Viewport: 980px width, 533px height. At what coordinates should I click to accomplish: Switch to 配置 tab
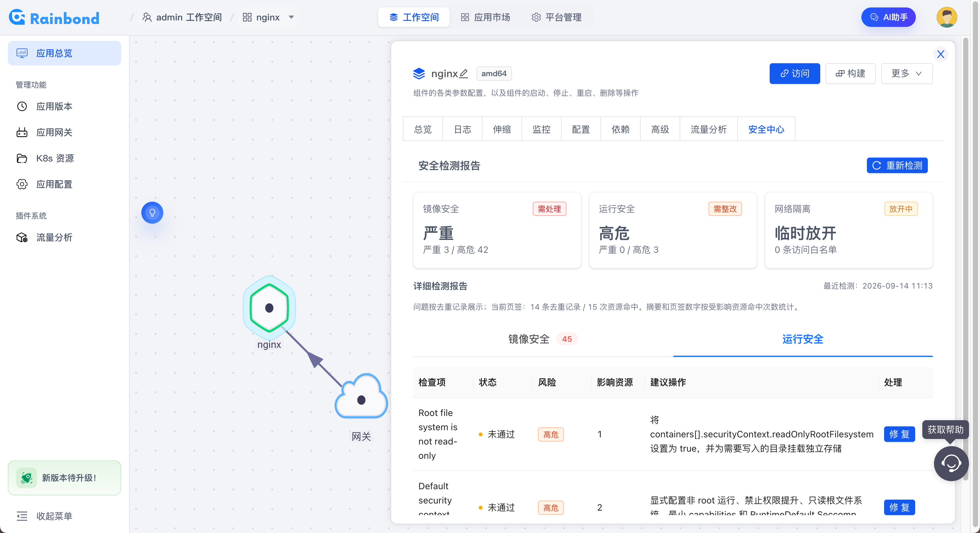(x=581, y=129)
